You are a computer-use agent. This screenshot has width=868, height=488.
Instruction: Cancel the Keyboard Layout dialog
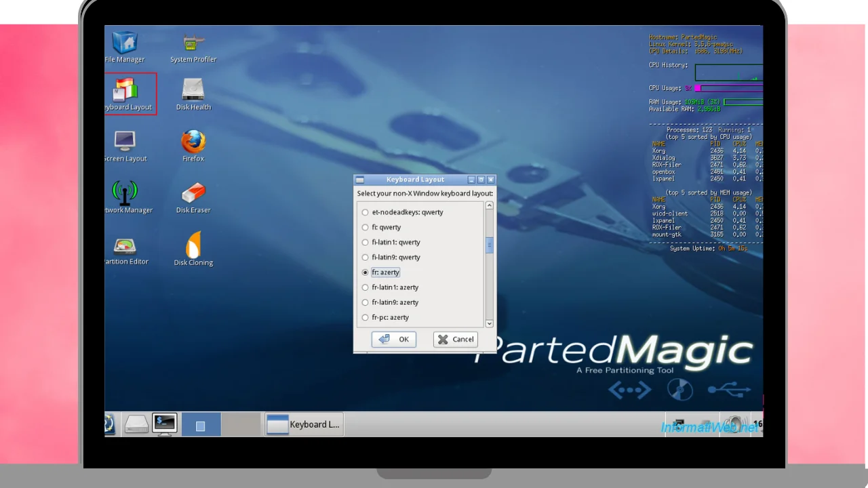pyautogui.click(x=456, y=339)
